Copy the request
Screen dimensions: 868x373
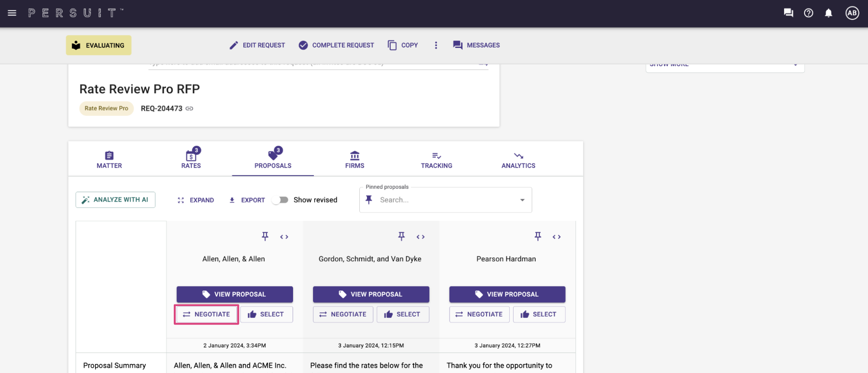[x=403, y=45]
